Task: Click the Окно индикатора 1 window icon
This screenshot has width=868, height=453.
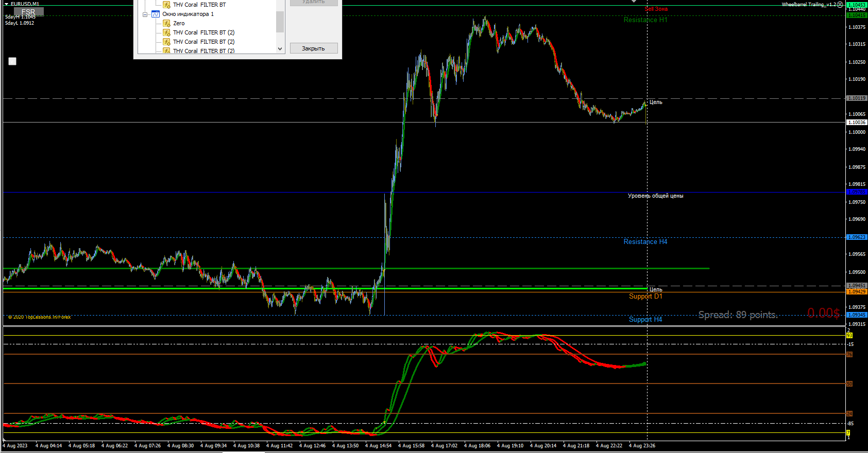Action: click(x=156, y=14)
